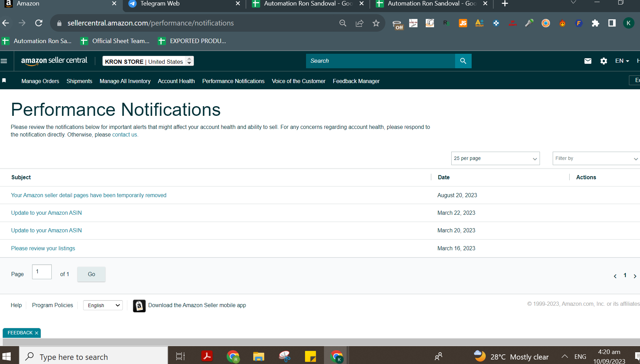Open the 25 per page dropdown
This screenshot has height=364, width=640.
click(495, 159)
